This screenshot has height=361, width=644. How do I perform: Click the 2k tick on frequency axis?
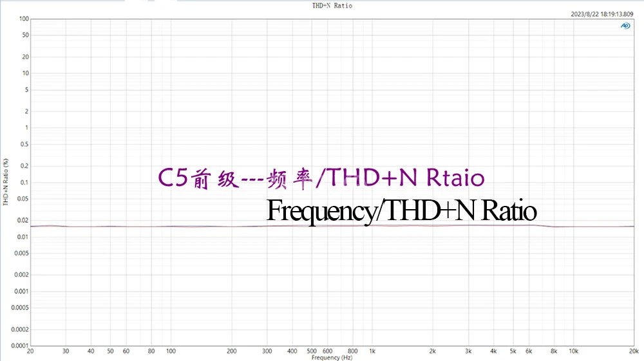(x=433, y=351)
